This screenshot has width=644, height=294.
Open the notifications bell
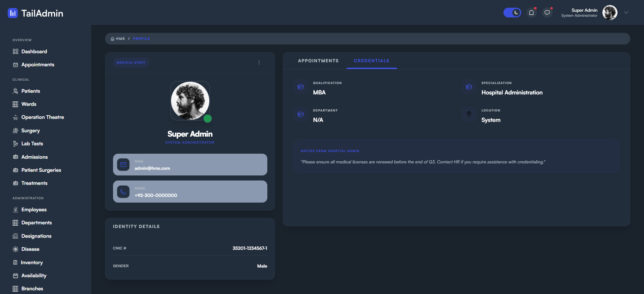[531, 13]
